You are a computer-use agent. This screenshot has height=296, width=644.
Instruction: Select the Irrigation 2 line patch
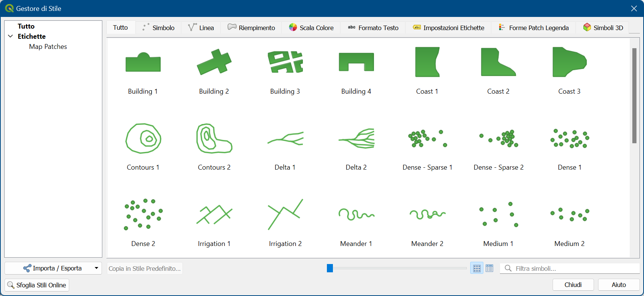(285, 223)
